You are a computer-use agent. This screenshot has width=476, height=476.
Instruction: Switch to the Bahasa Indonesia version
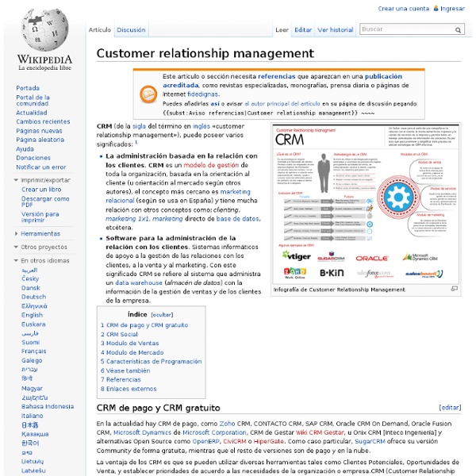[x=48, y=406]
